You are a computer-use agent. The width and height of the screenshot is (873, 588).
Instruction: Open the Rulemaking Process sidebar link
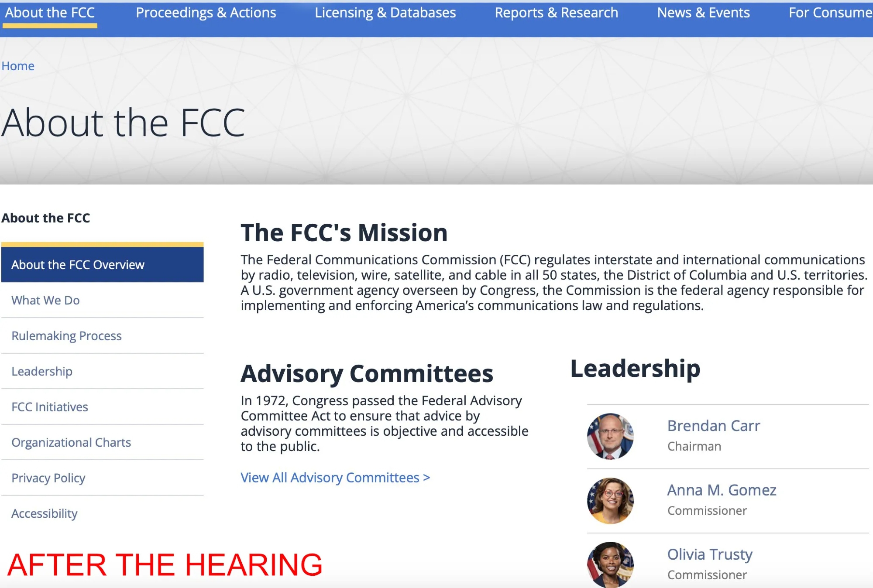coord(66,336)
